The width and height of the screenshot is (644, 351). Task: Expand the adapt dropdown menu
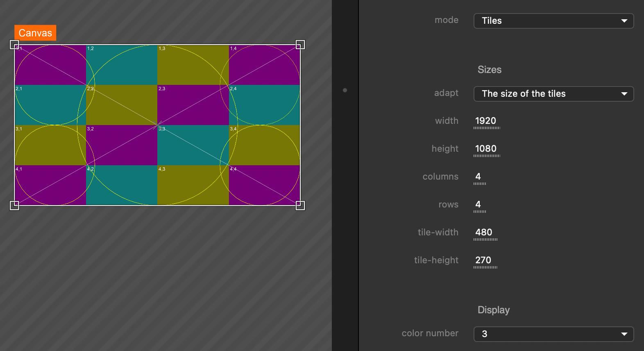553,94
